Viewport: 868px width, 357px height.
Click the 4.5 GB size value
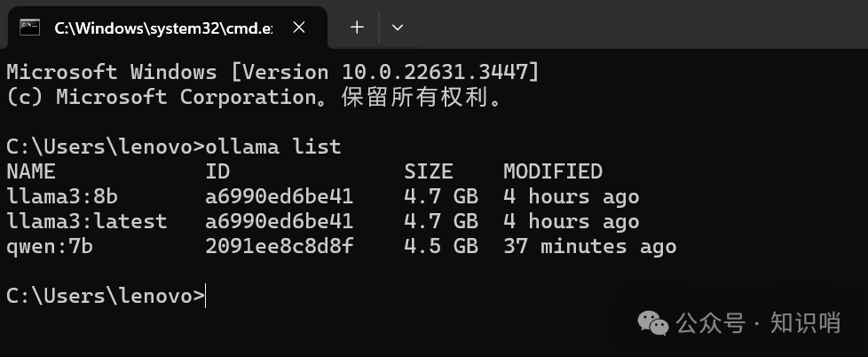click(441, 246)
